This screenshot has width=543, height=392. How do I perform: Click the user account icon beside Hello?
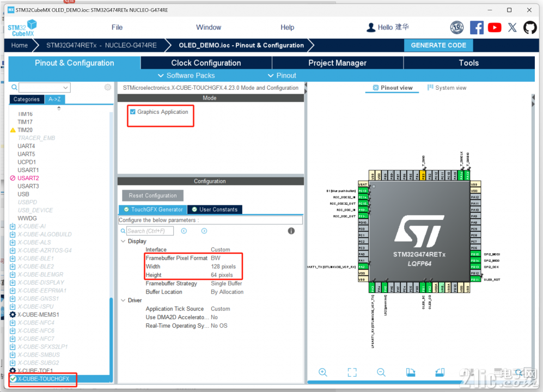click(370, 27)
